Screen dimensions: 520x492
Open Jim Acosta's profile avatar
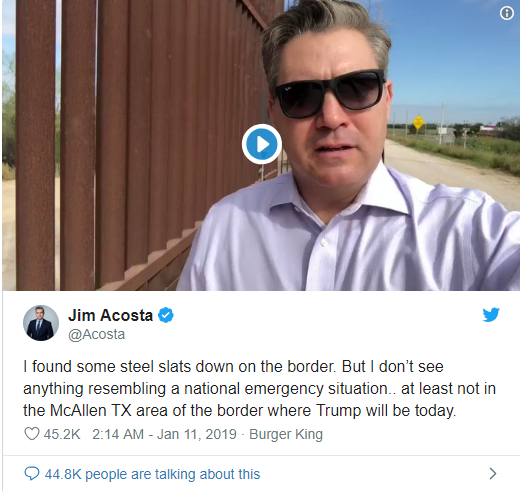pos(41,323)
